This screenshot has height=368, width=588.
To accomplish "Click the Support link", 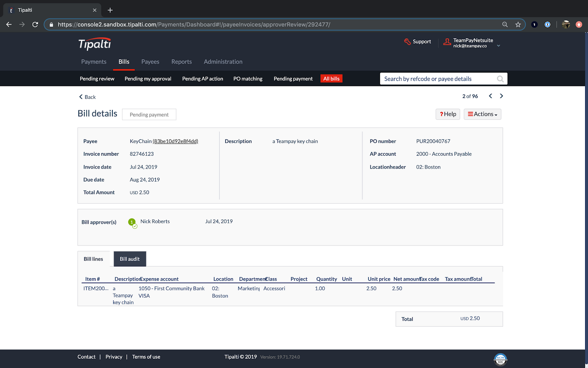I will pos(422,42).
